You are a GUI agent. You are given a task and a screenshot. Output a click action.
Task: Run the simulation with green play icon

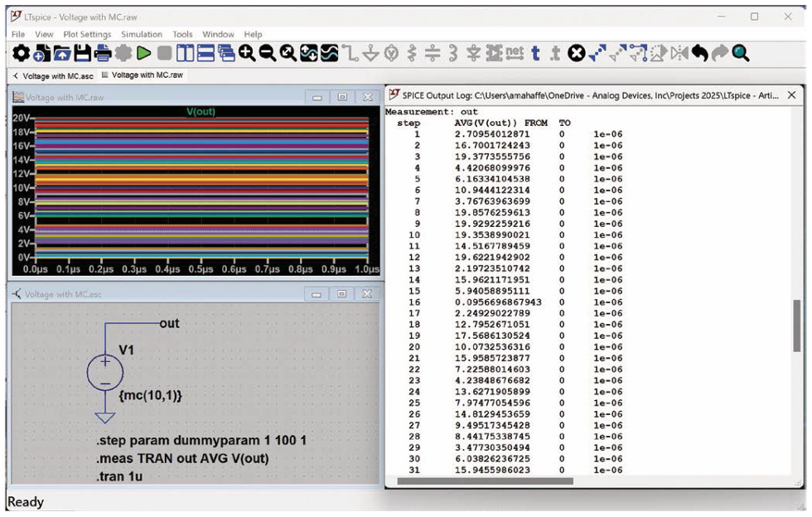point(144,54)
